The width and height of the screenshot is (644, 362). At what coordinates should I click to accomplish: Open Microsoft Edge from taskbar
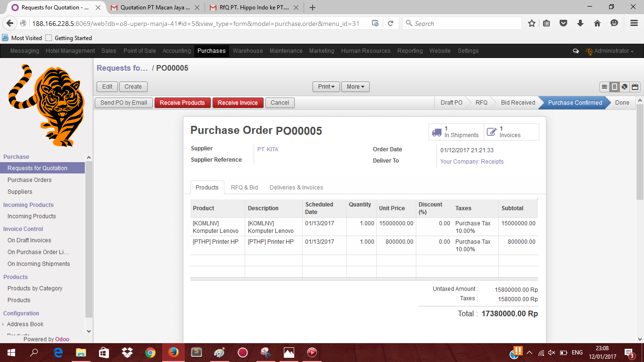tap(58, 352)
